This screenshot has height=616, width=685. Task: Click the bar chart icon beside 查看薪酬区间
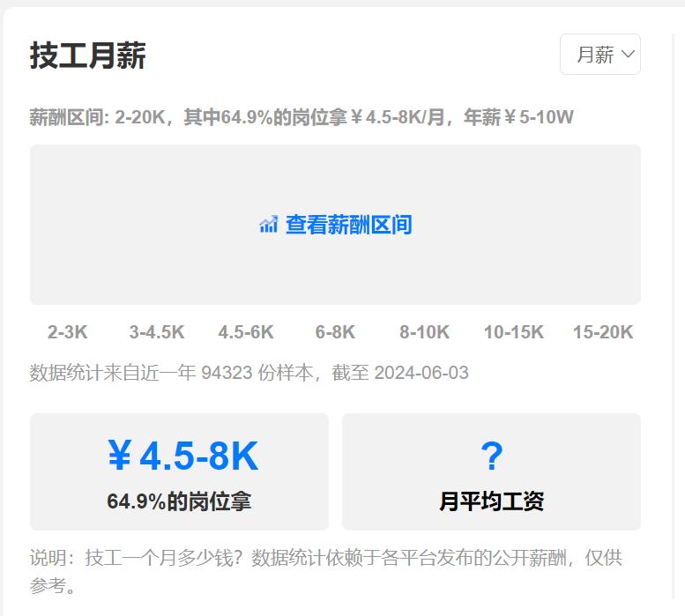click(268, 225)
